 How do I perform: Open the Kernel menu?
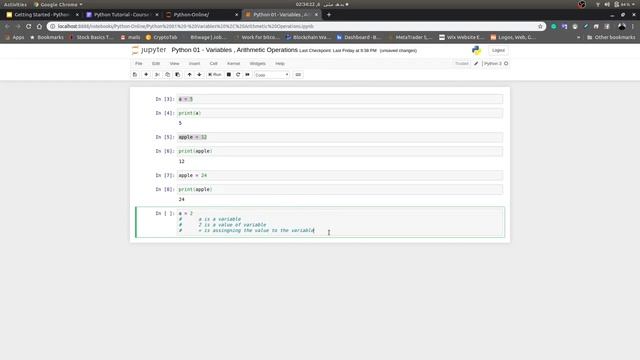tap(233, 64)
